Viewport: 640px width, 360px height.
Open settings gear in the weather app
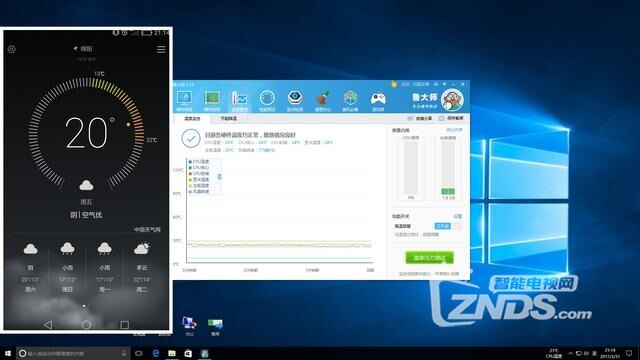click(11, 49)
